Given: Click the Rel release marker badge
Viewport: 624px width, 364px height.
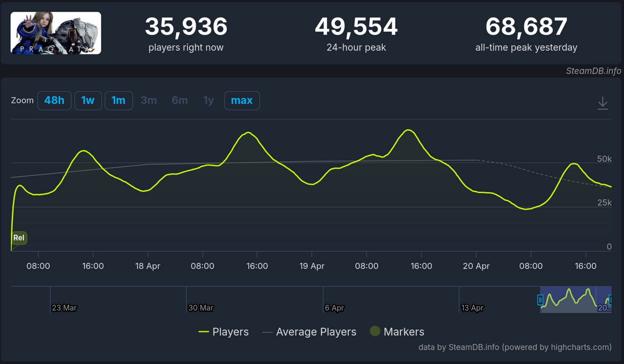Looking at the screenshot, I should point(19,238).
